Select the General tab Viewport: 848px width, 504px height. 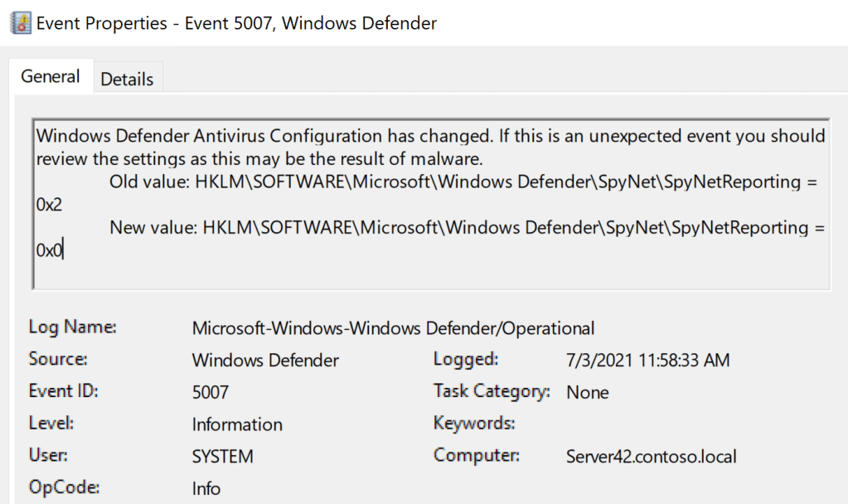(x=51, y=76)
